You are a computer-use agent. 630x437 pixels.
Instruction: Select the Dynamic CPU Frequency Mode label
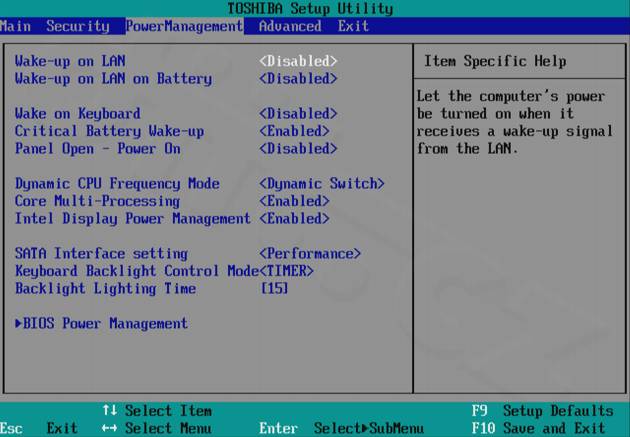(117, 184)
